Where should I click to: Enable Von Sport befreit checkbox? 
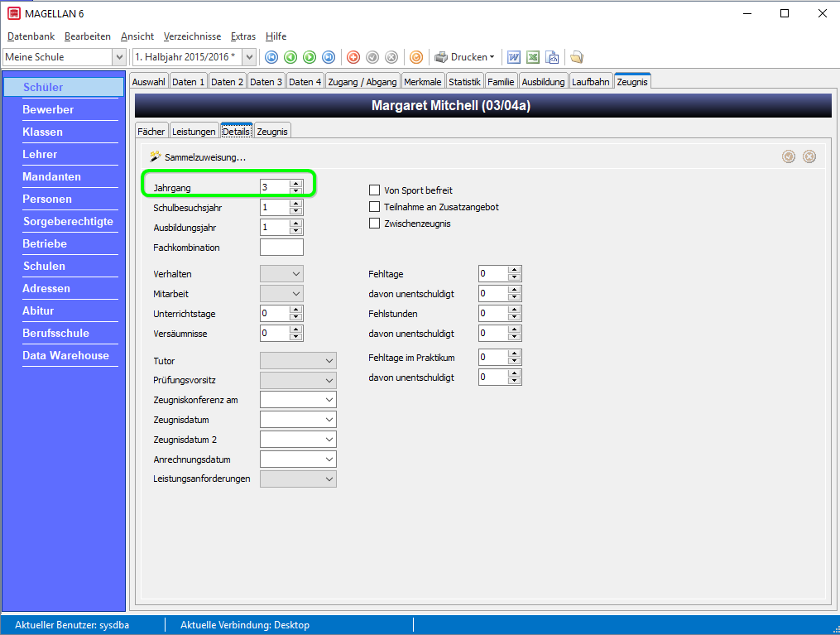pos(374,190)
